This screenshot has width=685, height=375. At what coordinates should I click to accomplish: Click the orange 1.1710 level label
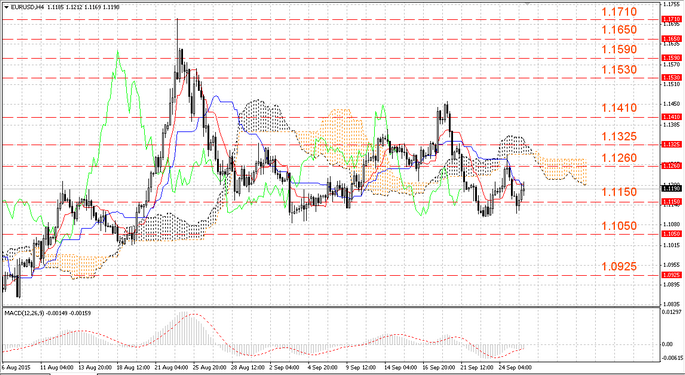619,12
